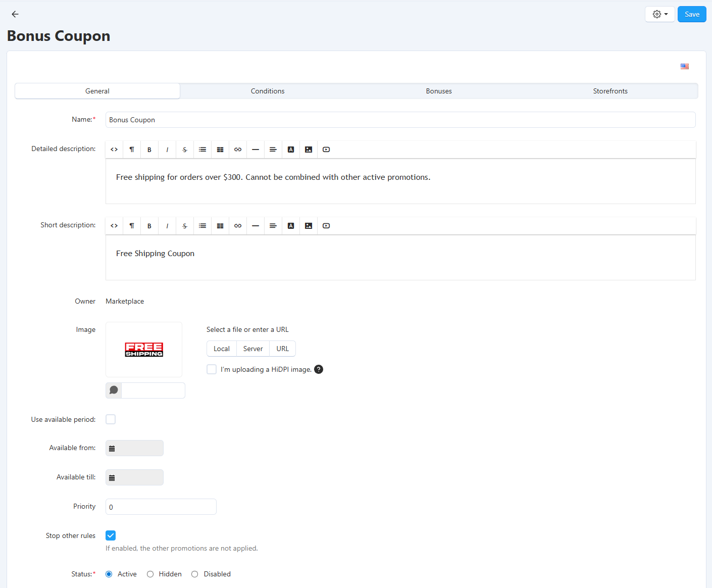Screen dimensions: 712x588
Task: Select Disabled status radio button
Action: pos(195,574)
